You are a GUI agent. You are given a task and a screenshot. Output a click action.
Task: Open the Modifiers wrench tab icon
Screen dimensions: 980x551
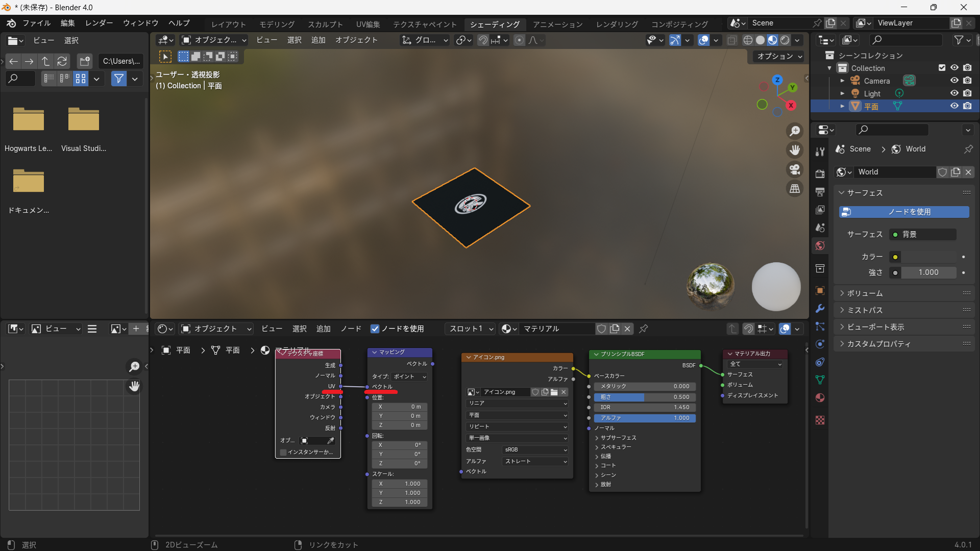click(820, 309)
